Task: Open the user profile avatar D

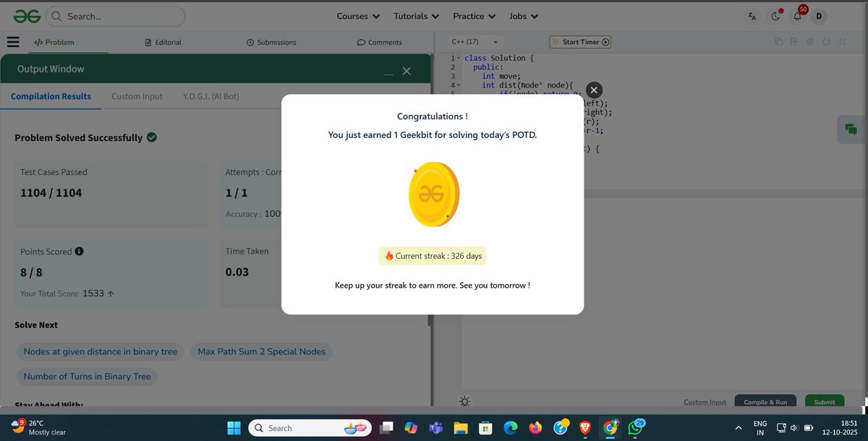Action: (819, 16)
